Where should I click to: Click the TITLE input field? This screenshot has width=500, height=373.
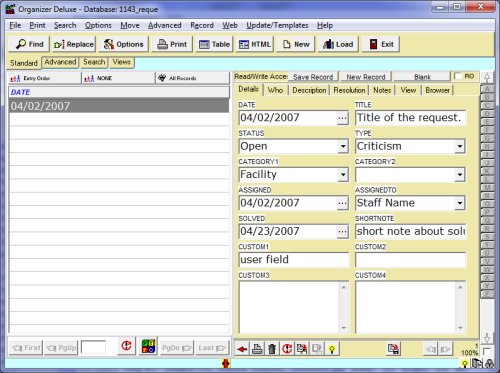tap(410, 118)
